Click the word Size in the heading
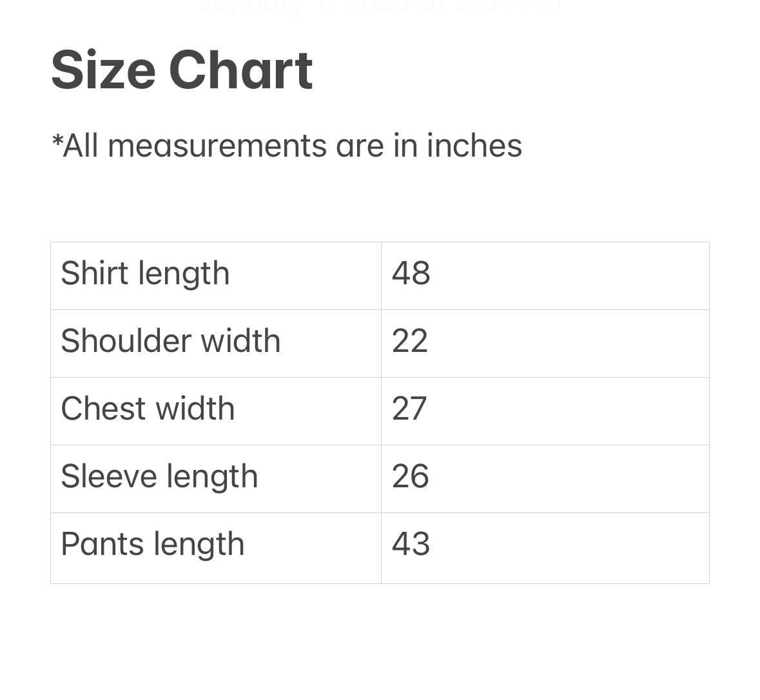Screen dimensions: 760x700 [x=103, y=70]
